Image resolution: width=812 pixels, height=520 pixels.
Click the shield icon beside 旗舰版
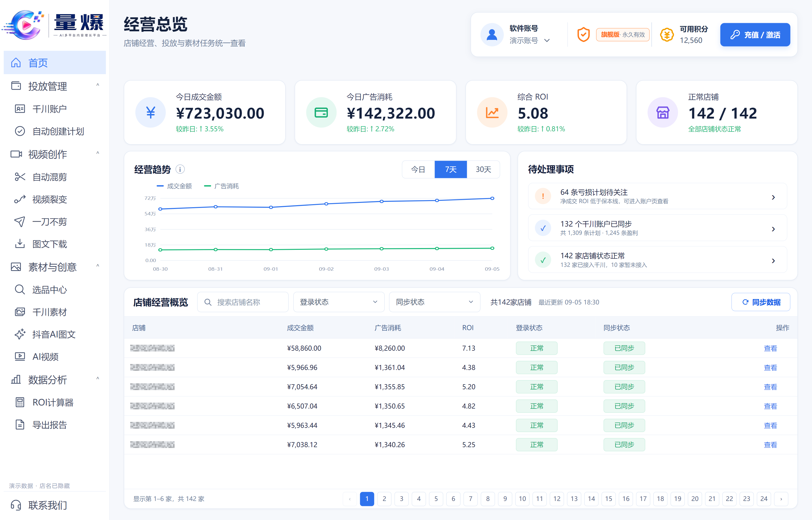(x=583, y=35)
